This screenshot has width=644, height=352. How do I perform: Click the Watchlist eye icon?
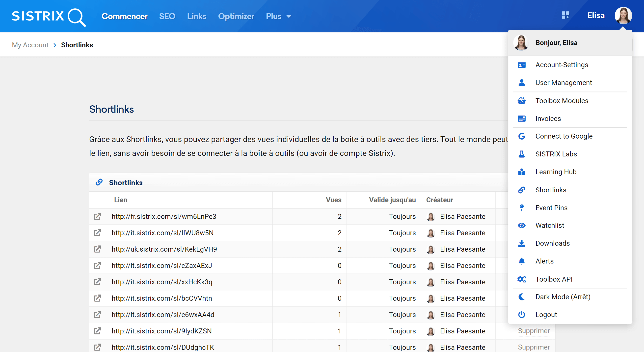pyautogui.click(x=521, y=226)
